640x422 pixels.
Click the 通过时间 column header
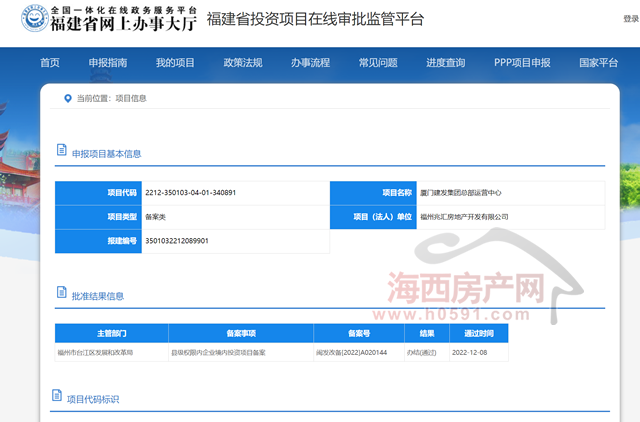479,333
